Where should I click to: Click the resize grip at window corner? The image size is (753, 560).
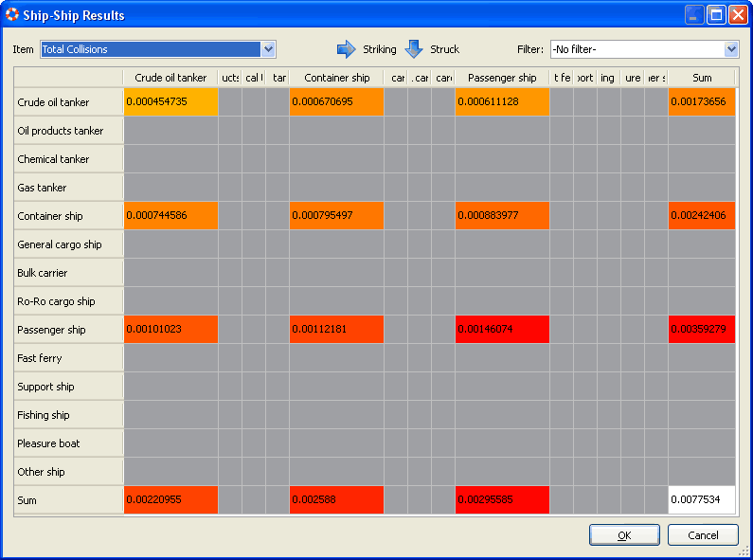pos(744,551)
